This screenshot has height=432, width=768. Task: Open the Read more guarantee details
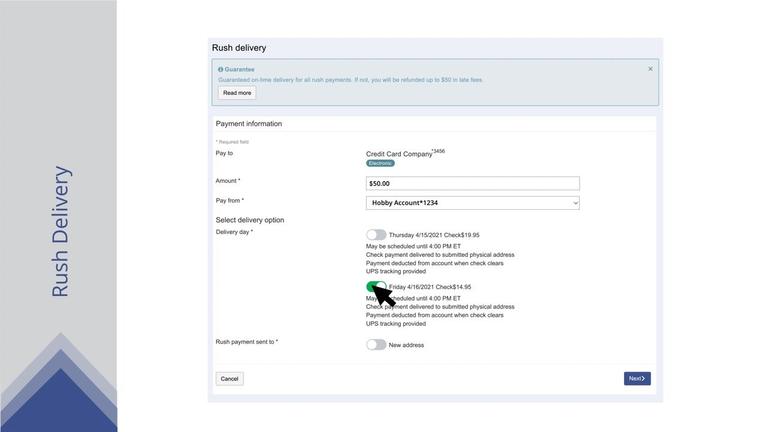pos(237,93)
